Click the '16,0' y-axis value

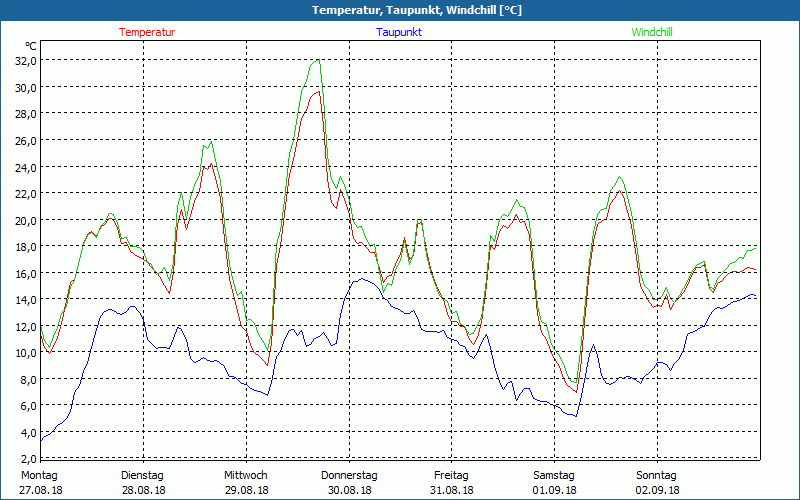pyautogui.click(x=26, y=273)
